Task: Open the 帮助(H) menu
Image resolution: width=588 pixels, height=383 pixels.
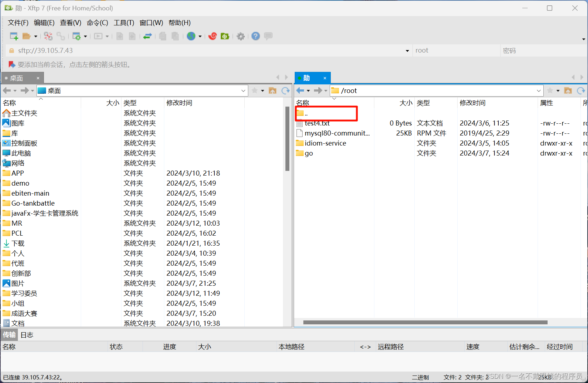Action: click(180, 23)
